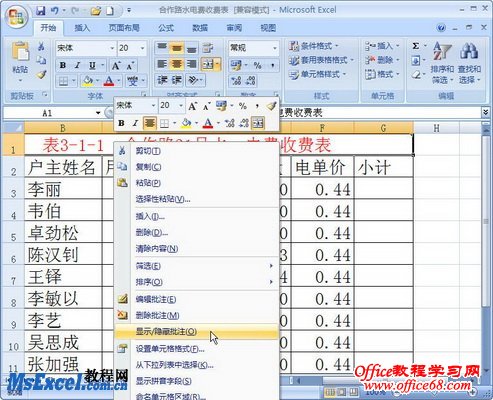493x400 pixels.
Task: Click Merge and Center on mini toolbar
Action: (258, 123)
